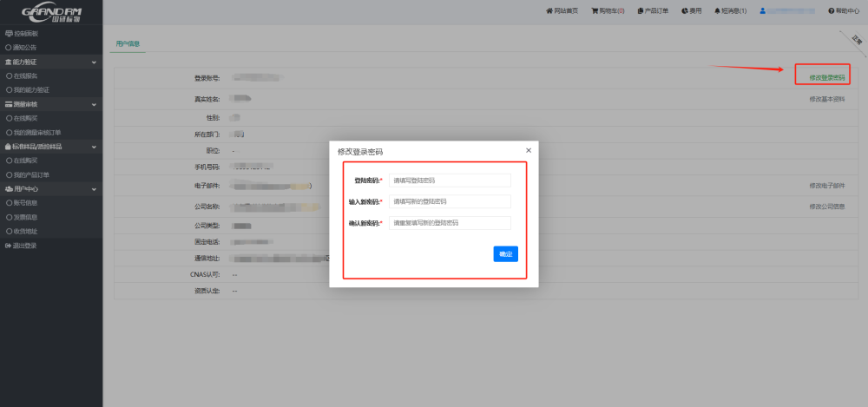
Task: Select 账号信息 in the sidebar
Action: (24, 203)
